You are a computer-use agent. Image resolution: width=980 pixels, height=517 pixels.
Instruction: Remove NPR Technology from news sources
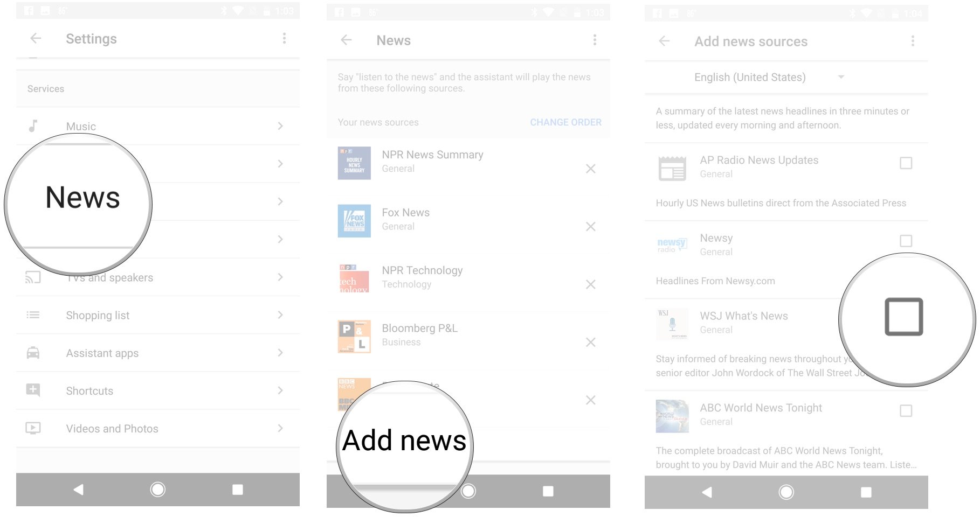click(591, 284)
